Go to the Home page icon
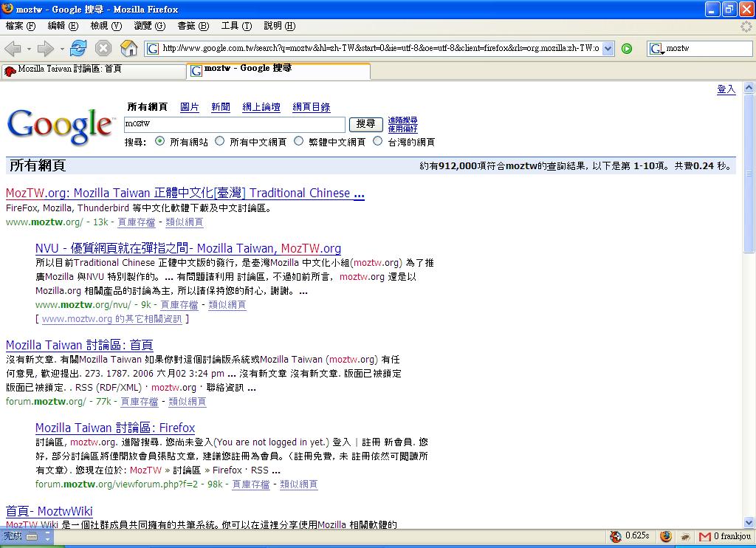The width and height of the screenshot is (756, 548). pos(129,49)
